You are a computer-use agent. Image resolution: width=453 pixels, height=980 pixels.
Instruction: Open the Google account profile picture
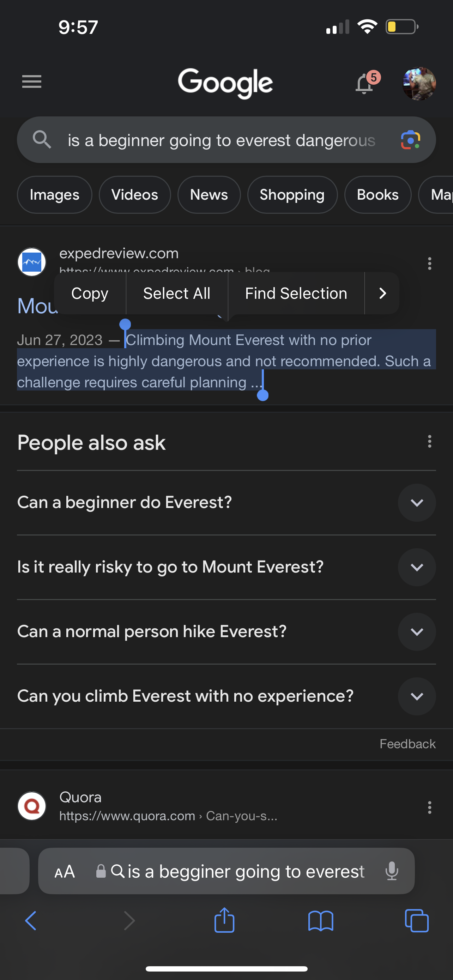coord(419,84)
